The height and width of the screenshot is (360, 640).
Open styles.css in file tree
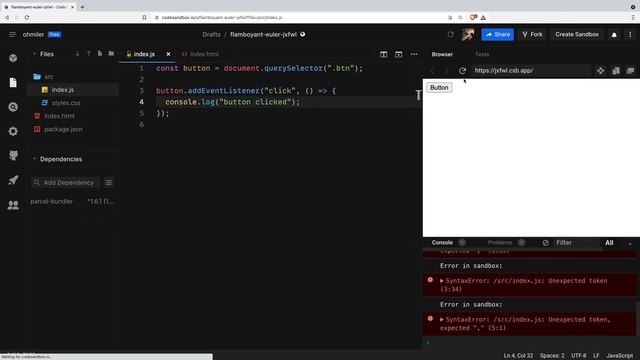66,103
